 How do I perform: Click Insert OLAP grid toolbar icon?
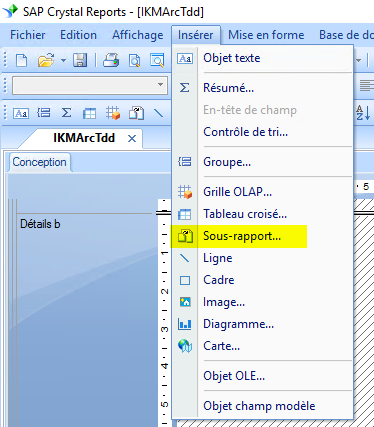113,113
